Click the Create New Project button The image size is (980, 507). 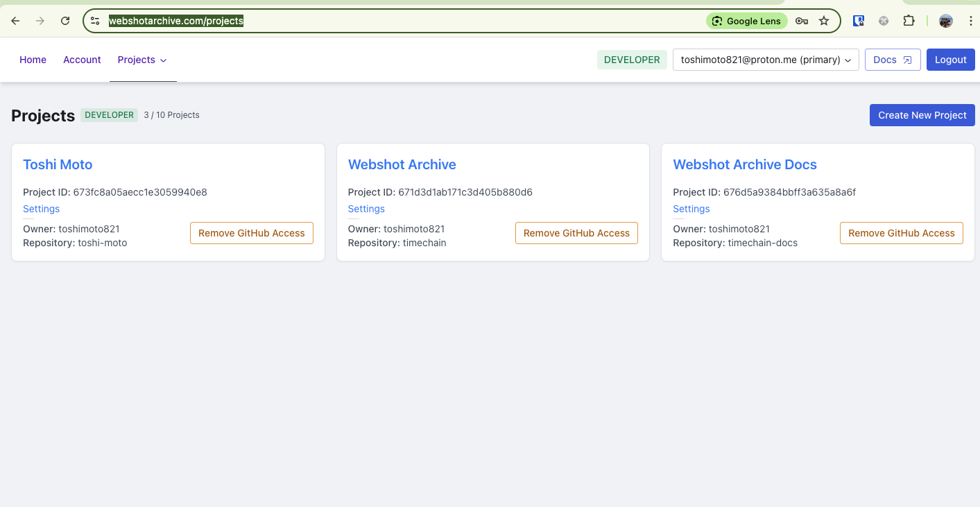[922, 115]
